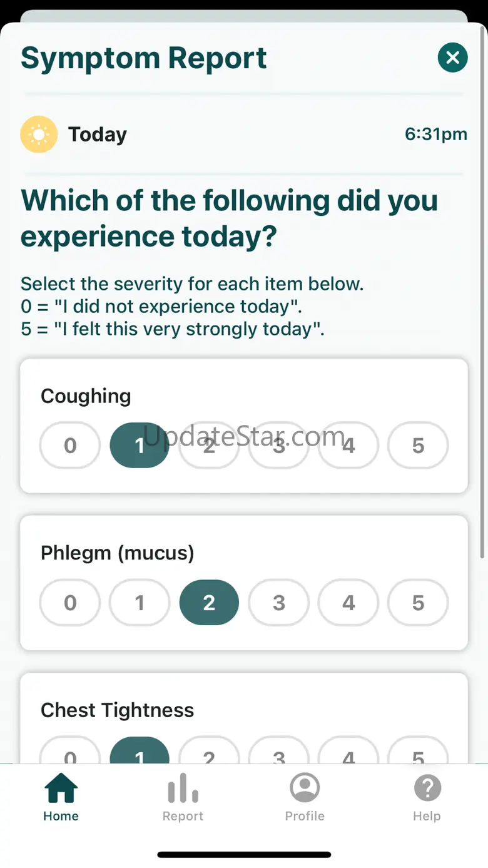Set Coughing severity to 0
This screenshot has height=868, width=488.
click(70, 446)
